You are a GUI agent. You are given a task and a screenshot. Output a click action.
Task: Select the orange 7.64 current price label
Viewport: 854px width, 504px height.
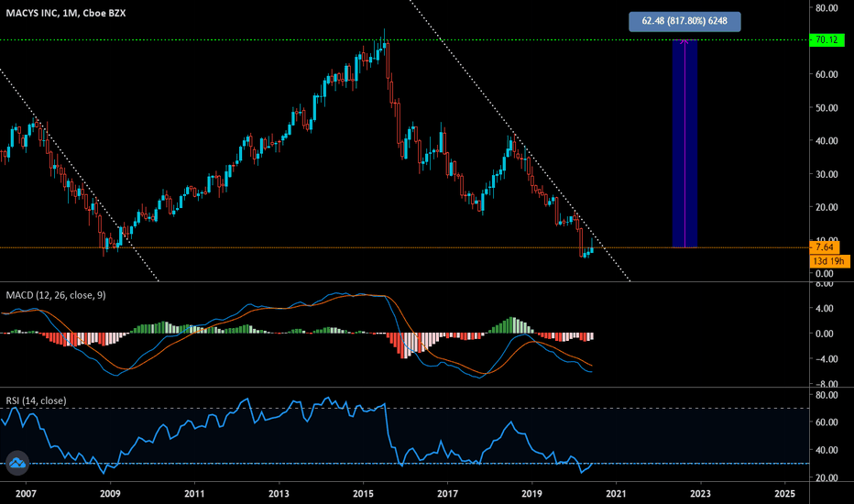click(825, 247)
